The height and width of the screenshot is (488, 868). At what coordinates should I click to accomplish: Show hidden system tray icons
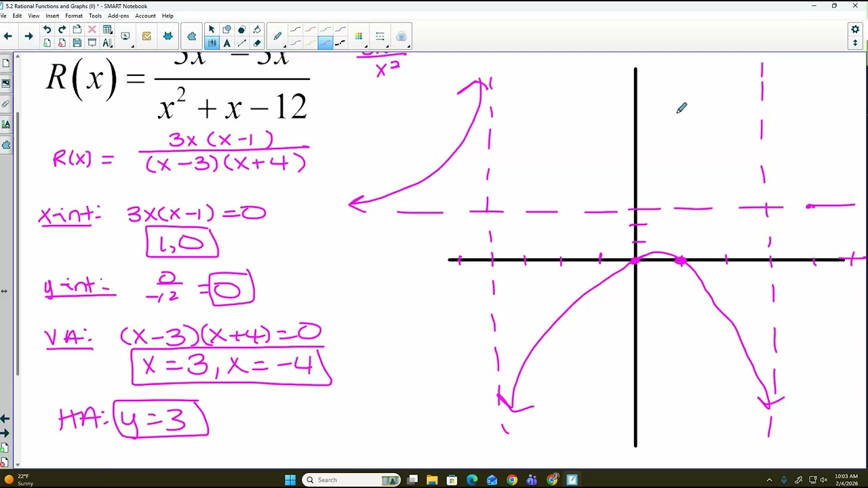click(769, 480)
